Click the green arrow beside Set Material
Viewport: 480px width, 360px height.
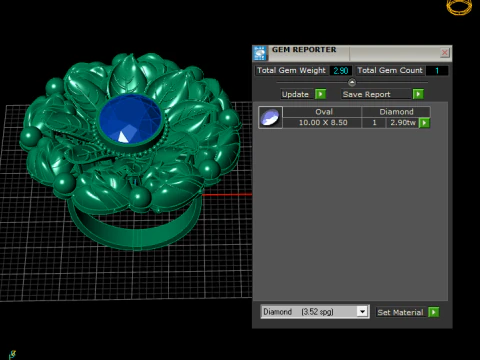click(x=433, y=312)
